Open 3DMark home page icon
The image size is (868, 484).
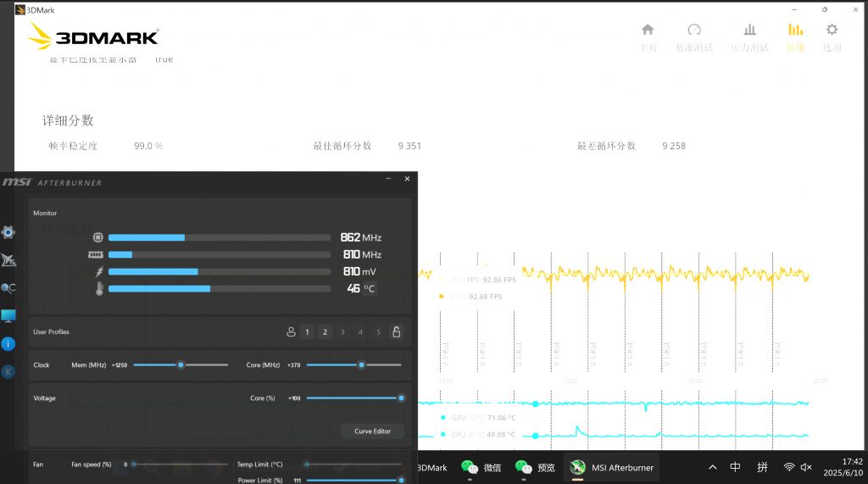tap(648, 36)
